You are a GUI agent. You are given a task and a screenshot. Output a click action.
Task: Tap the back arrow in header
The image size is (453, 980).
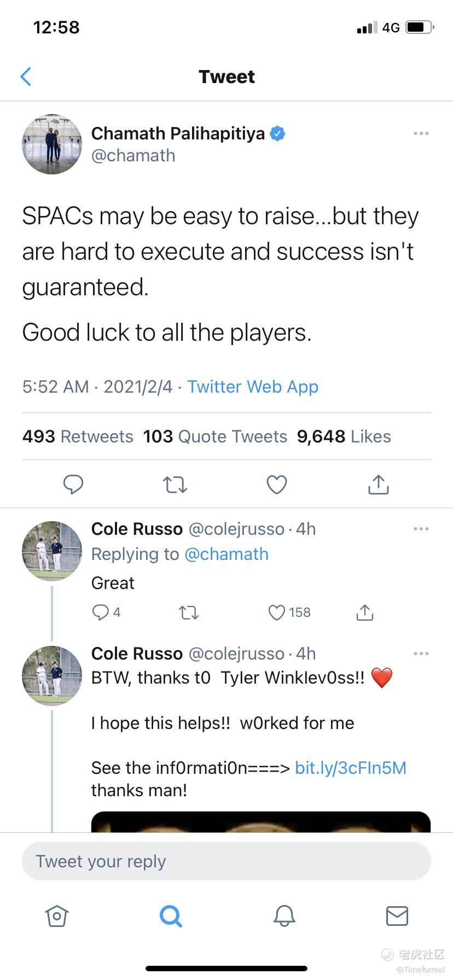pos(25,77)
